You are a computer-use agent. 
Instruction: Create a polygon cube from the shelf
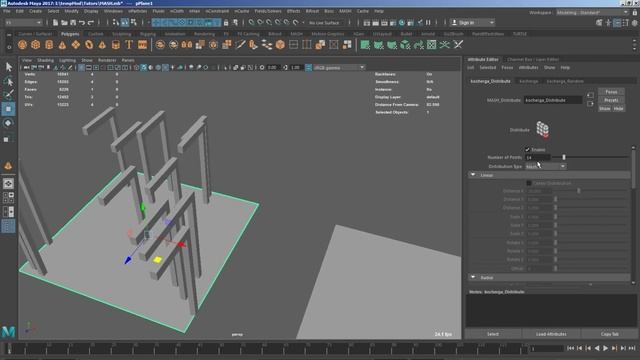36,45
